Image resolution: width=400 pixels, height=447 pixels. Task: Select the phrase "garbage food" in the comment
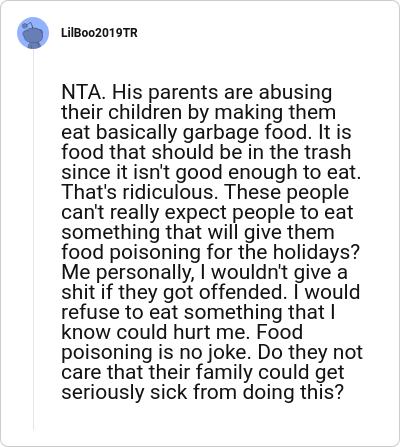245,133
